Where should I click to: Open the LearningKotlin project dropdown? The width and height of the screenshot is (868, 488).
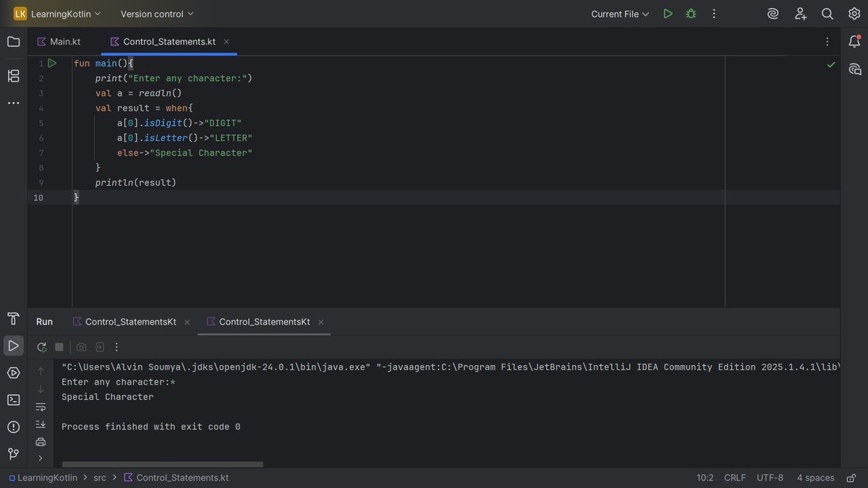click(58, 14)
